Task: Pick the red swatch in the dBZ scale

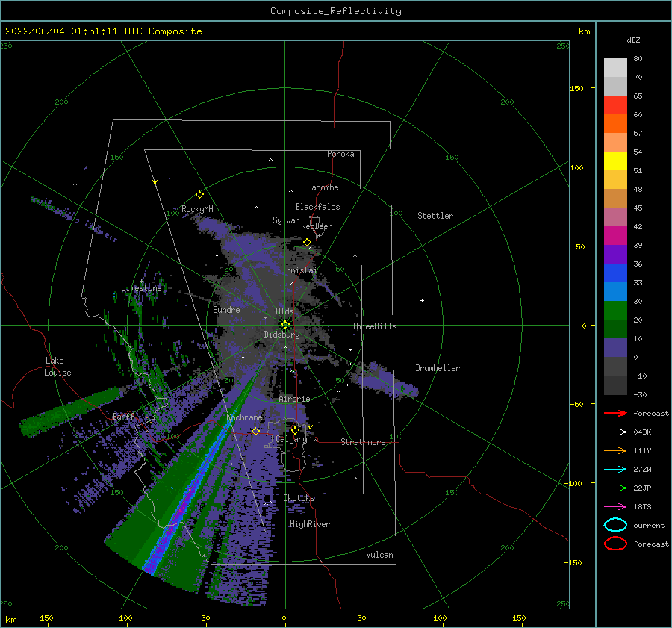Action: tap(615, 105)
